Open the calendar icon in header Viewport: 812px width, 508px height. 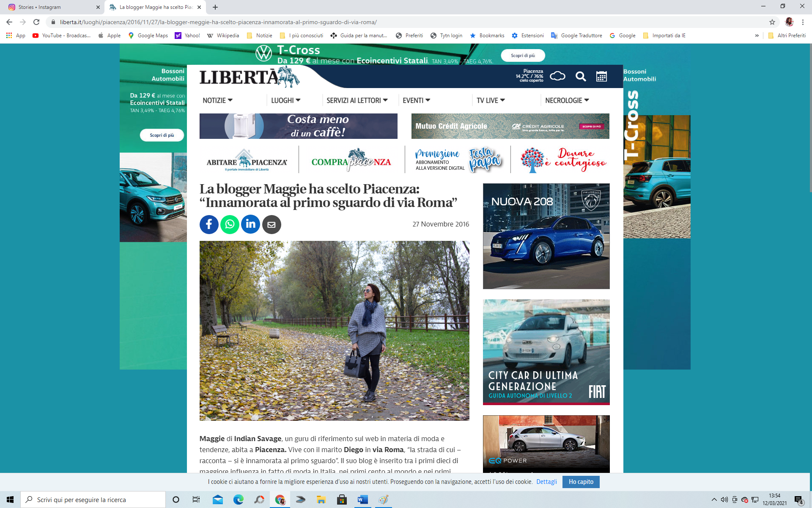[x=601, y=76]
